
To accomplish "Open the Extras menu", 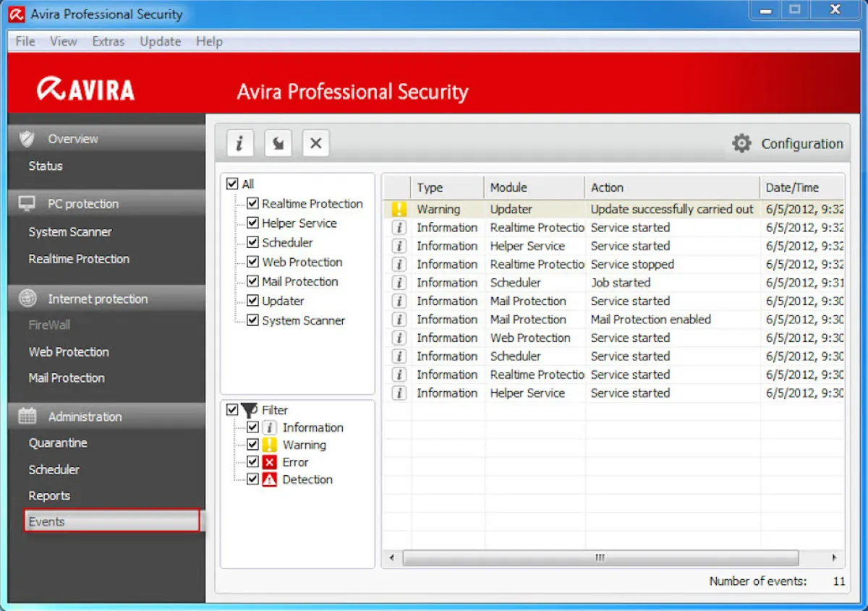I will tap(109, 41).
